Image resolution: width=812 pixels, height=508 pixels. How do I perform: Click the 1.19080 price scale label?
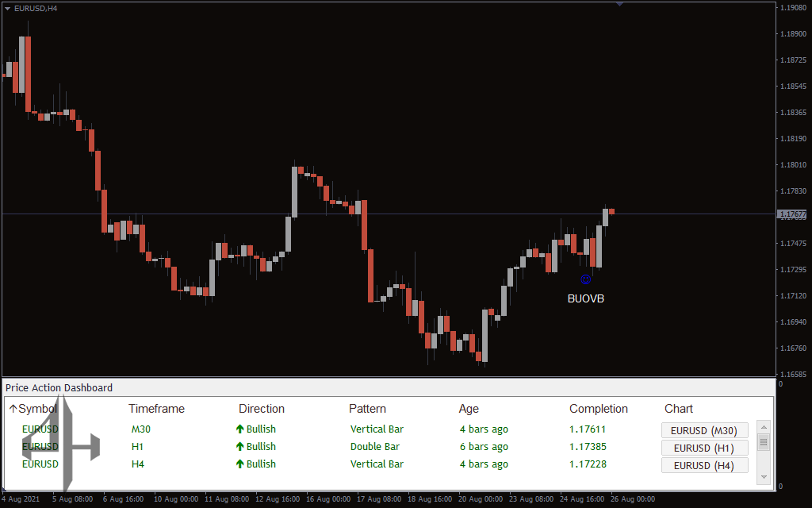coord(793,7)
